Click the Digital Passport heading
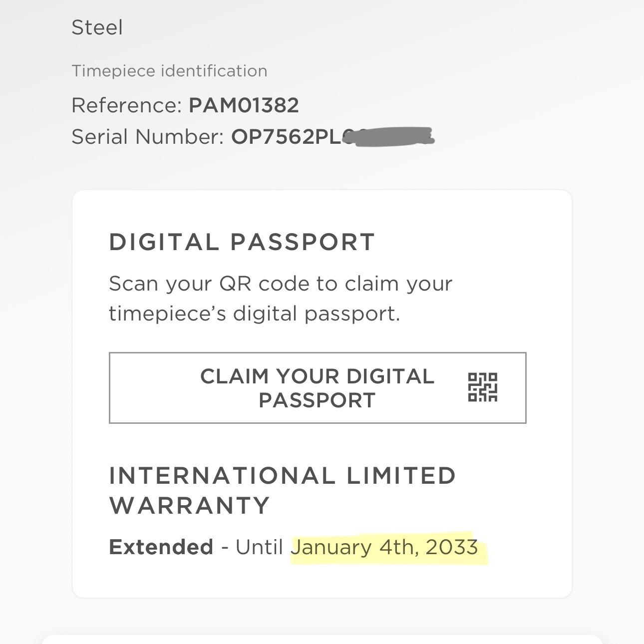Viewport: 644px width, 644px height. 242,242
